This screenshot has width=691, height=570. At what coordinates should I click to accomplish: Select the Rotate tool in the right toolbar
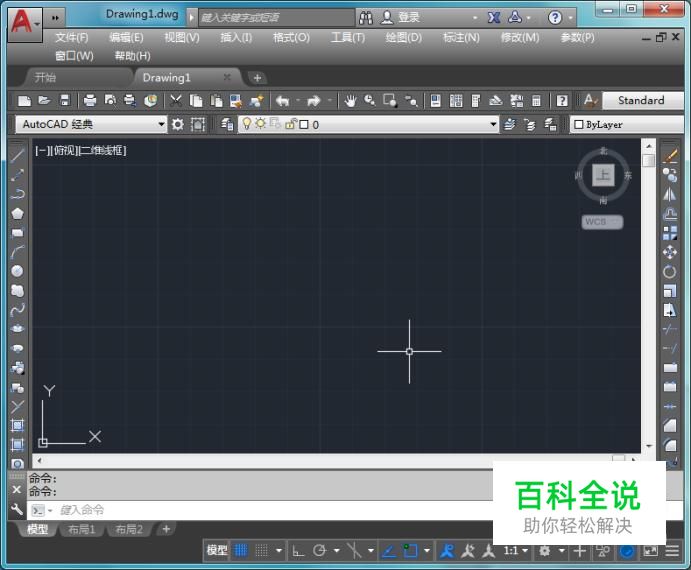[x=670, y=272]
